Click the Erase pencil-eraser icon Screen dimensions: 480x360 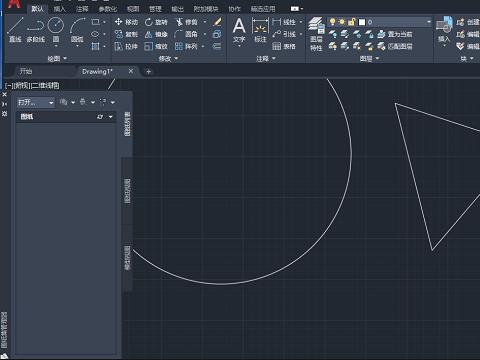click(x=217, y=22)
